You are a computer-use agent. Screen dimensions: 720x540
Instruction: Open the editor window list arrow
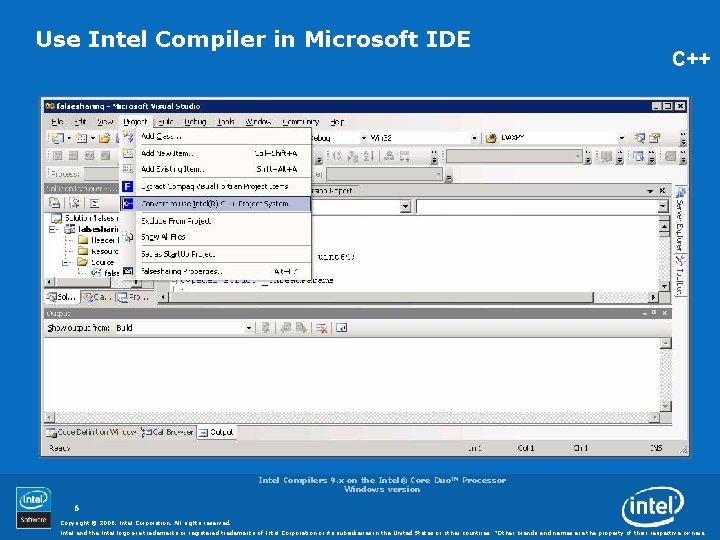click(650, 191)
